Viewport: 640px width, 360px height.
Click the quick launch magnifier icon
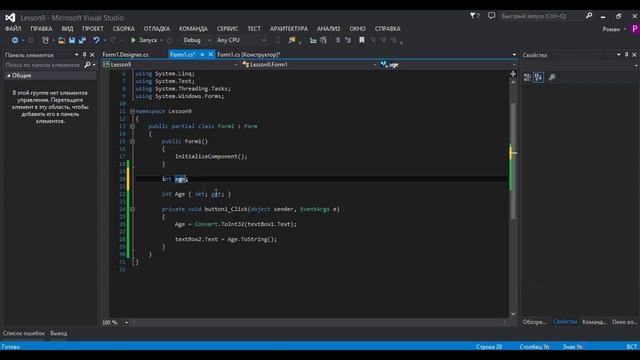tap(589, 16)
